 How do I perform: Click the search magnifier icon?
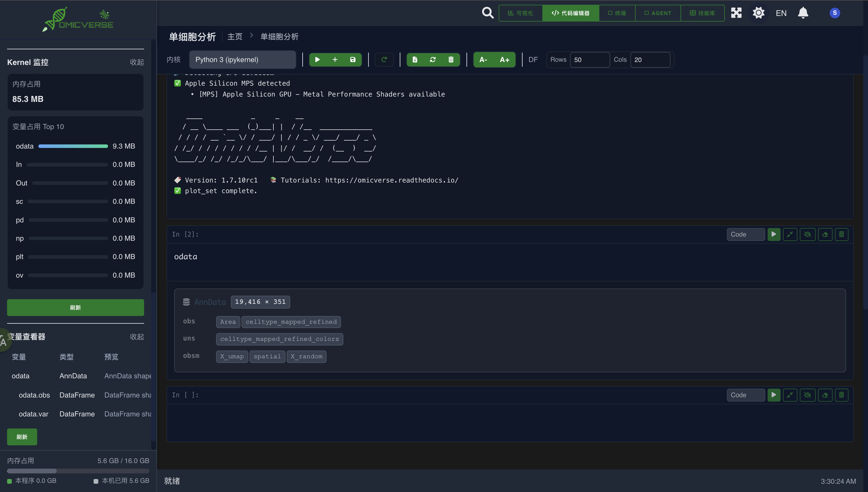coord(487,13)
